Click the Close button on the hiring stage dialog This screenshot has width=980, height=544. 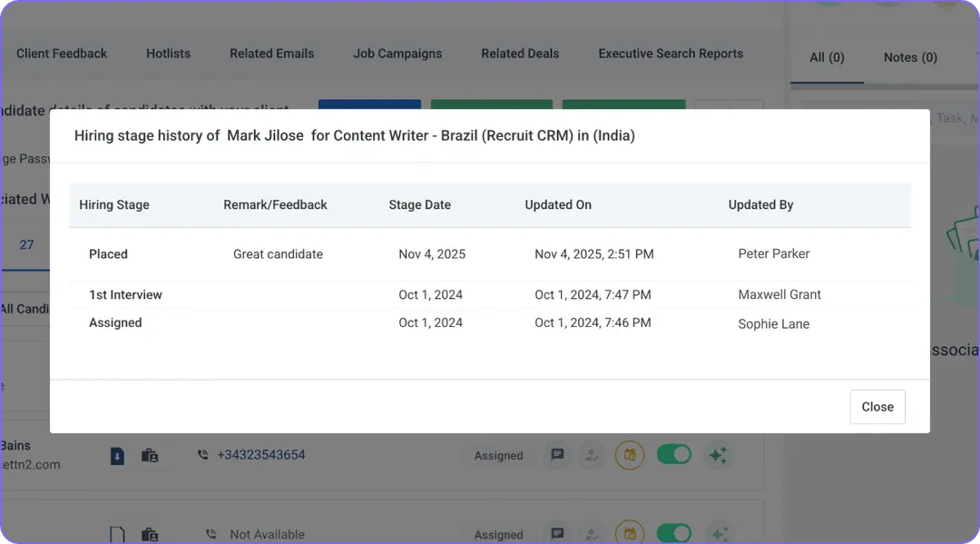(877, 407)
